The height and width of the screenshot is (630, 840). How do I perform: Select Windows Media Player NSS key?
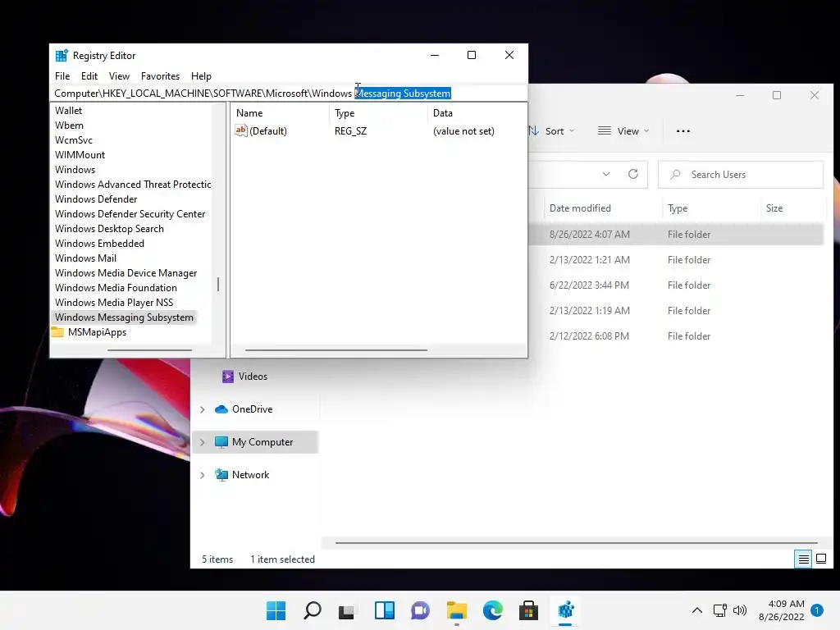coord(113,303)
